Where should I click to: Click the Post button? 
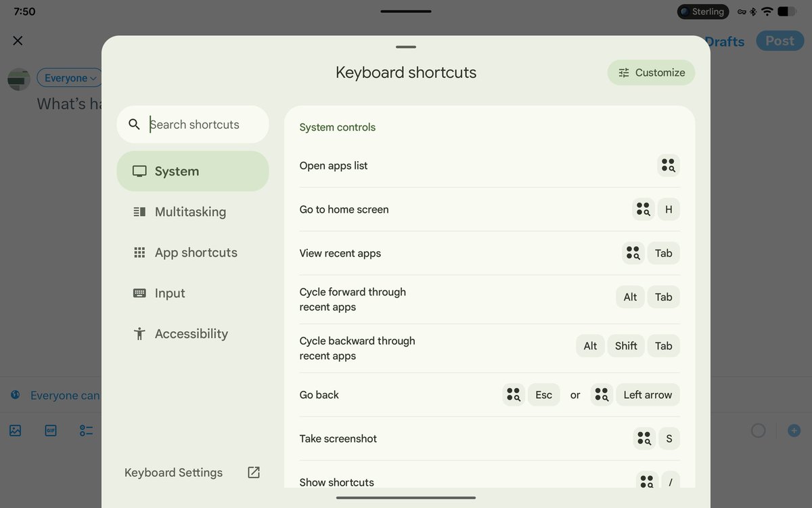[780, 41]
